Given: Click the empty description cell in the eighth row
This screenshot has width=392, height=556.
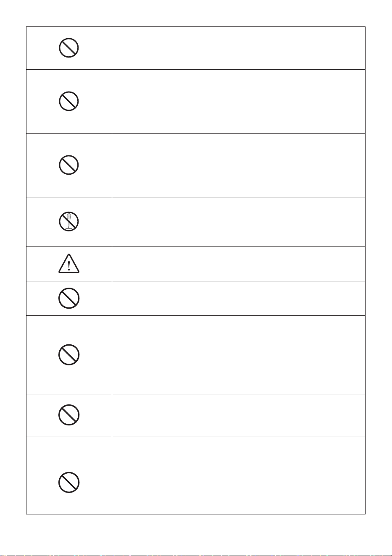Looking at the screenshot, I should 238,415.
